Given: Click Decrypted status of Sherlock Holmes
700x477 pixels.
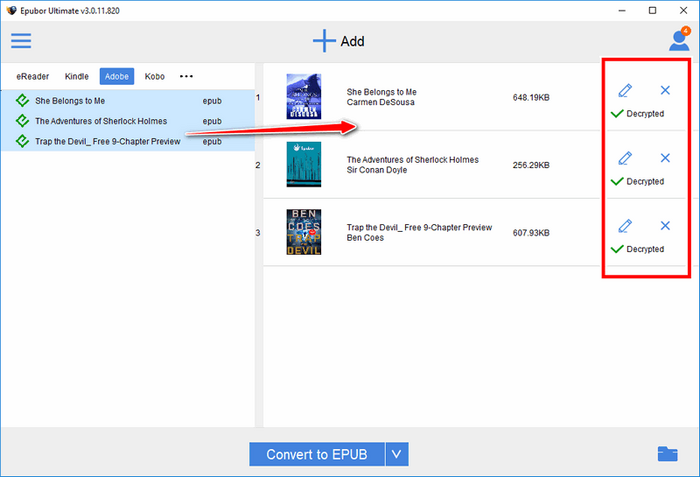Looking at the screenshot, I should (x=638, y=182).
